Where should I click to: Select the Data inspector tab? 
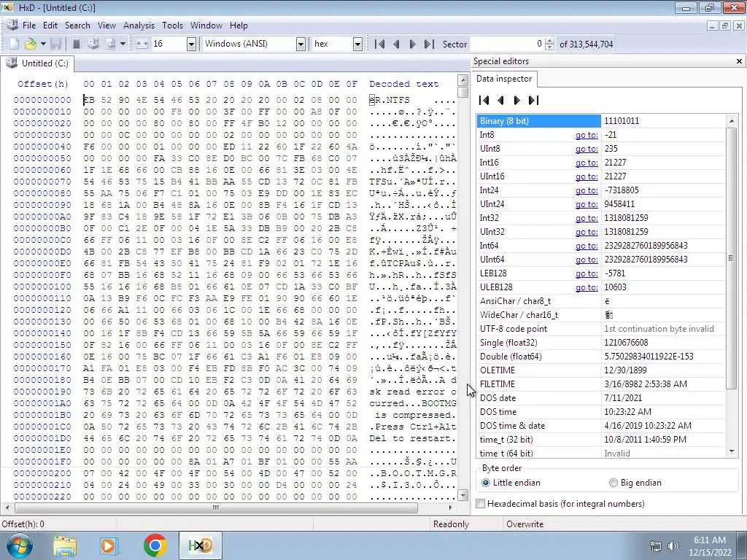click(x=504, y=79)
